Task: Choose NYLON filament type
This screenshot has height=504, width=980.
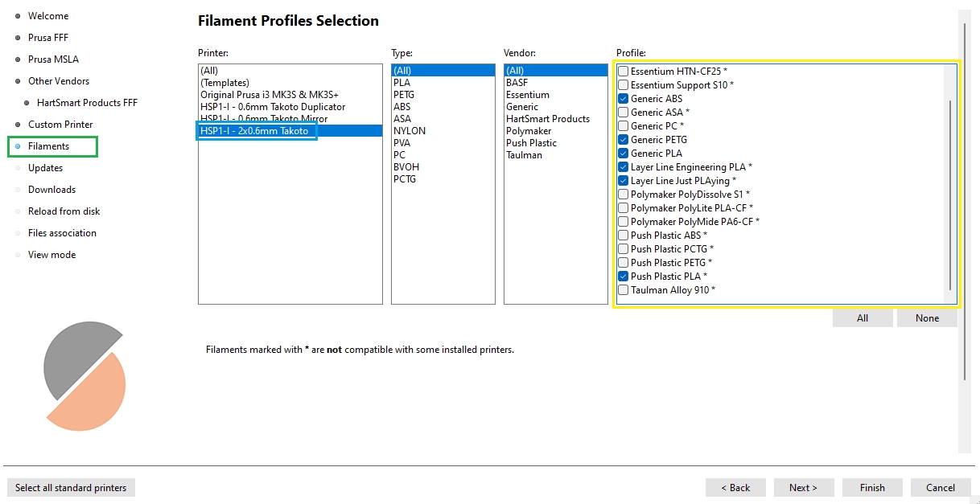Action: point(410,131)
